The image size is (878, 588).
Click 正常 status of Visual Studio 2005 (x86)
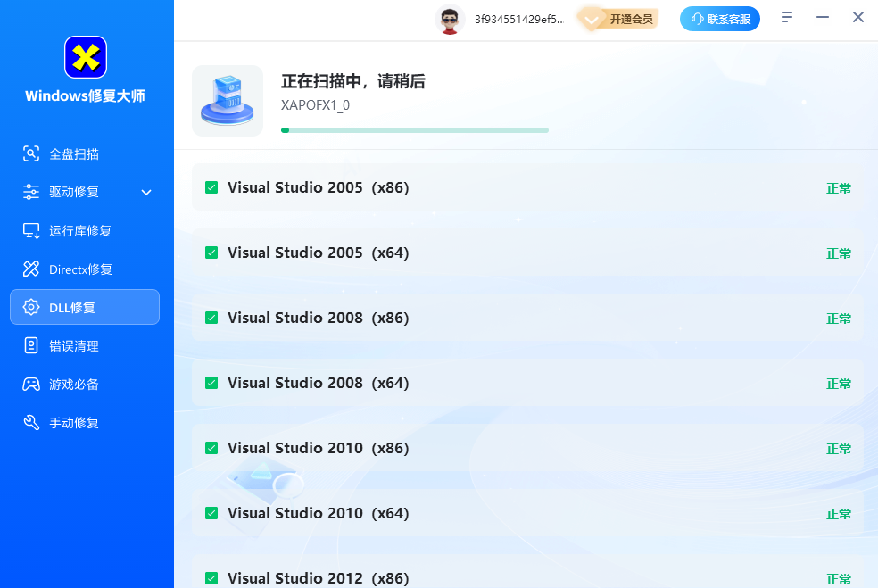coord(838,188)
